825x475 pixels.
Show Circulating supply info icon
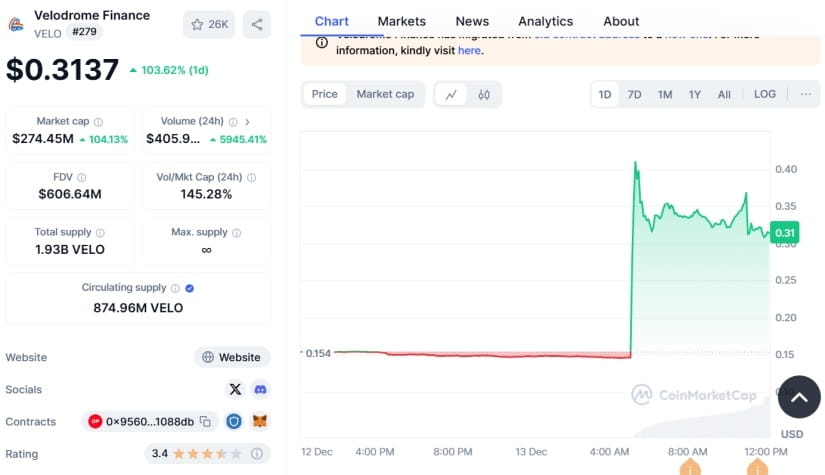point(175,288)
